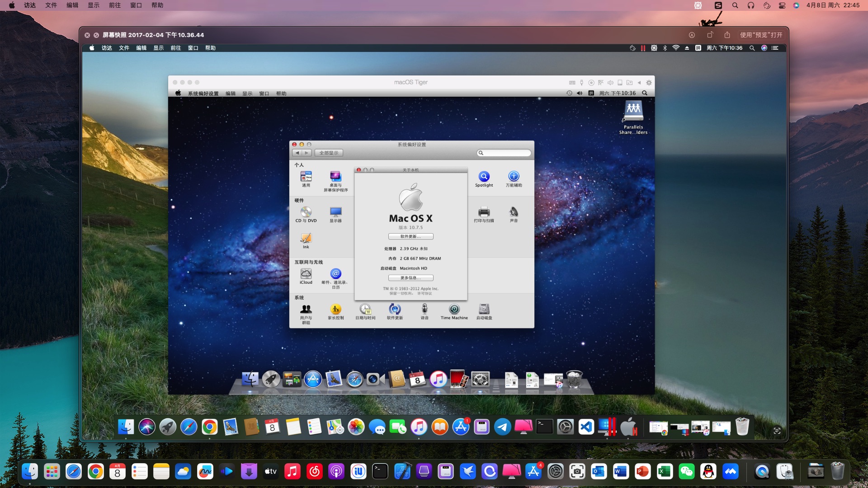Click the Siri icon in the top menu bar
Screen dimensions: 868x488
click(796, 5)
